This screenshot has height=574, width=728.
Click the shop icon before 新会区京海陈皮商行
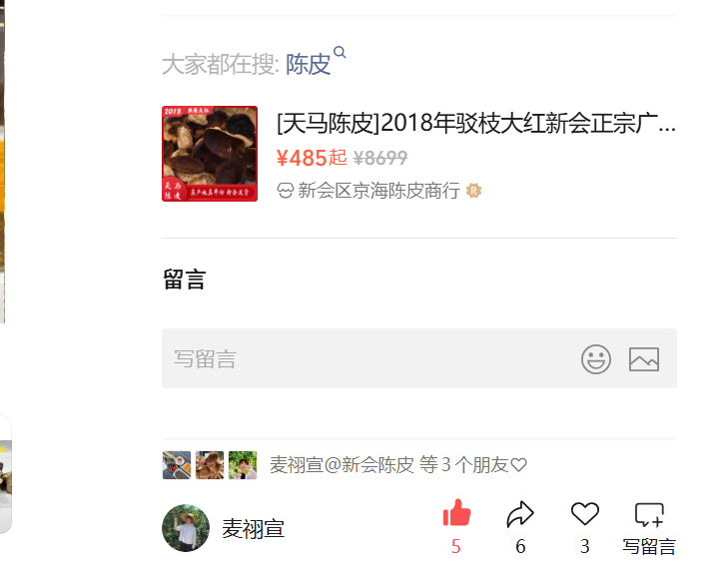pos(285,191)
